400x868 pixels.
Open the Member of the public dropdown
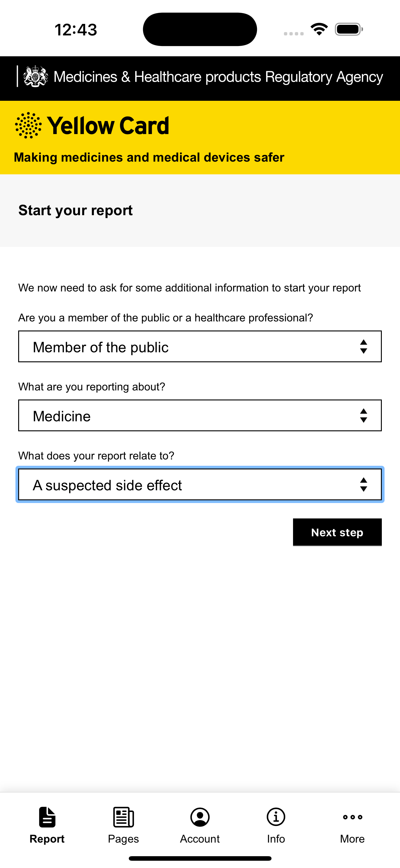click(200, 347)
